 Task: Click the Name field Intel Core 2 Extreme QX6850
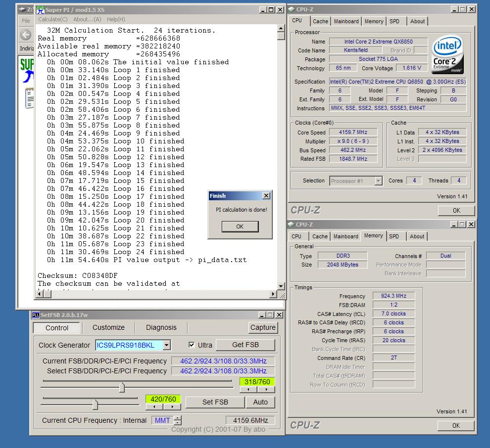click(379, 42)
